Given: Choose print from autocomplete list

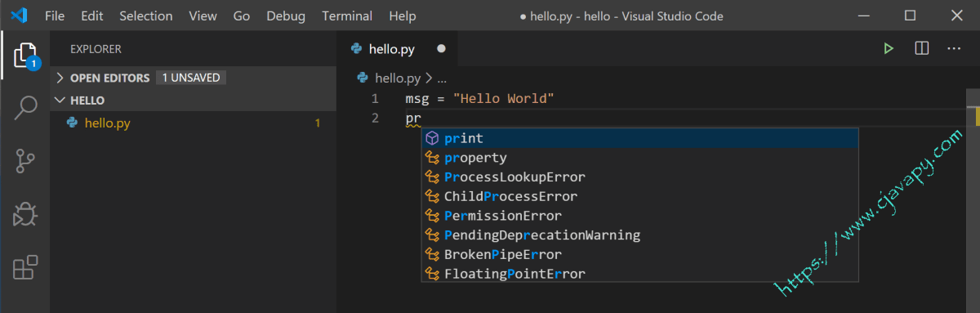Looking at the screenshot, I should pyautogui.click(x=639, y=138).
